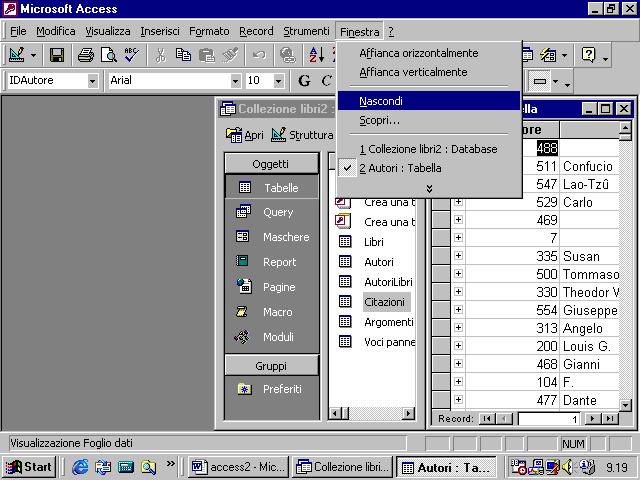Click the Sort Ascending A-Z icon
Image resolution: width=640 pixels, height=480 pixels.
[317, 54]
